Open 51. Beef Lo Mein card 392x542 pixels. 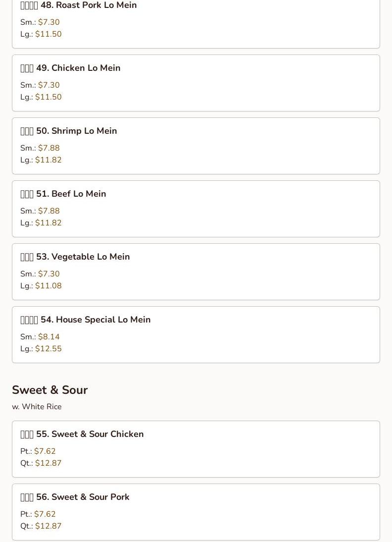tap(196, 209)
